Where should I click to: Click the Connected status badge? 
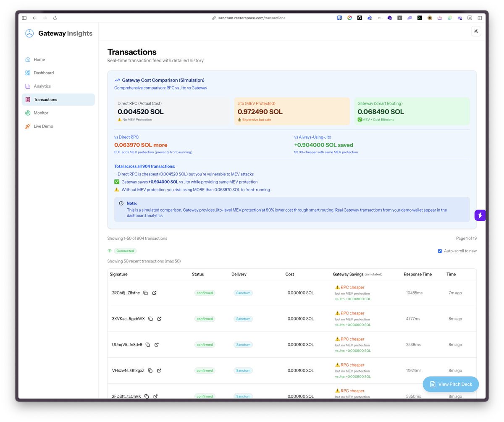125,251
